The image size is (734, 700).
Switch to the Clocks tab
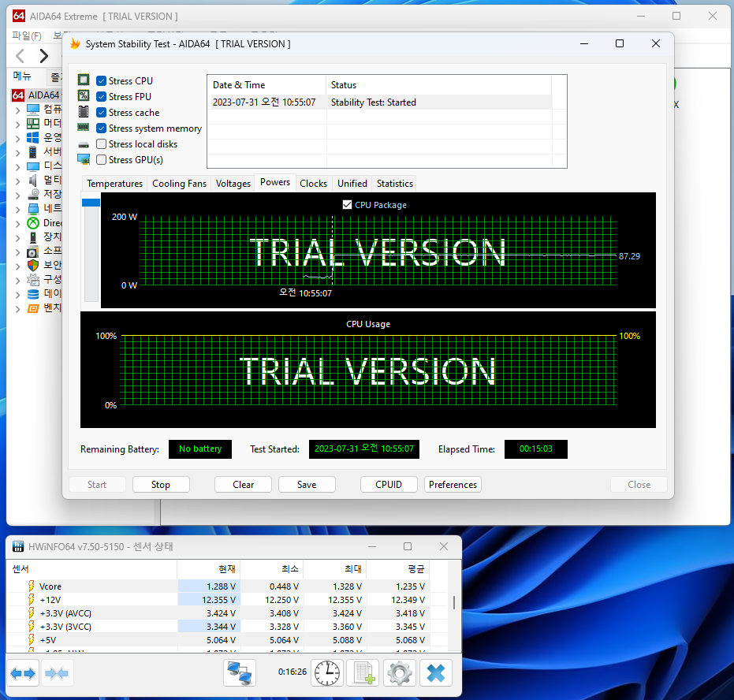pos(313,184)
